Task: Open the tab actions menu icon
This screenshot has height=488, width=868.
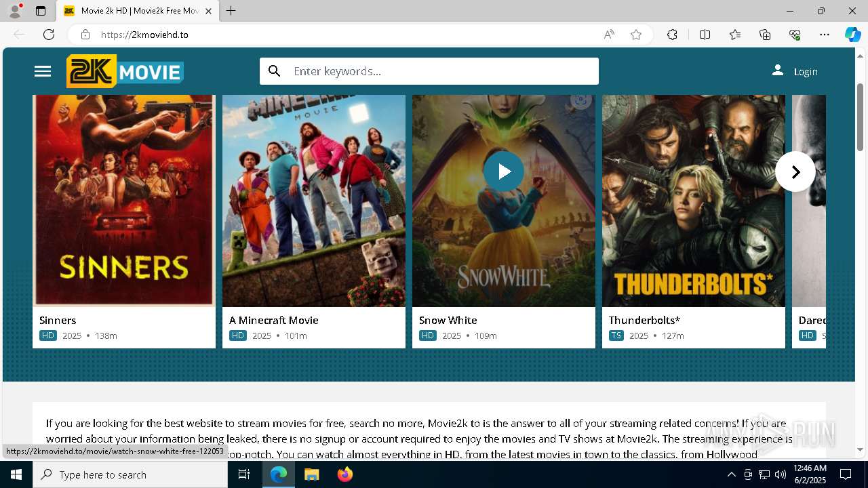Action: [41, 11]
